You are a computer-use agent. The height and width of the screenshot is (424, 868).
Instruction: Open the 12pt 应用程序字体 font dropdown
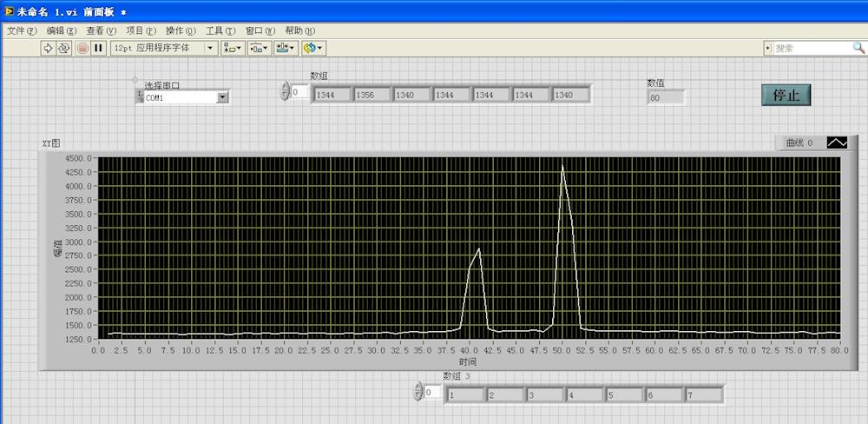[x=164, y=48]
